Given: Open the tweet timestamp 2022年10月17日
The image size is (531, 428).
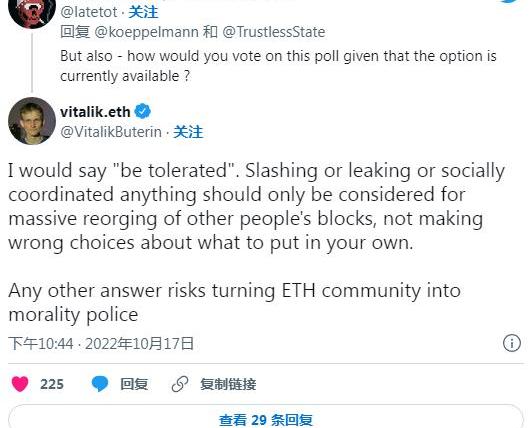Looking at the screenshot, I should point(139,343).
